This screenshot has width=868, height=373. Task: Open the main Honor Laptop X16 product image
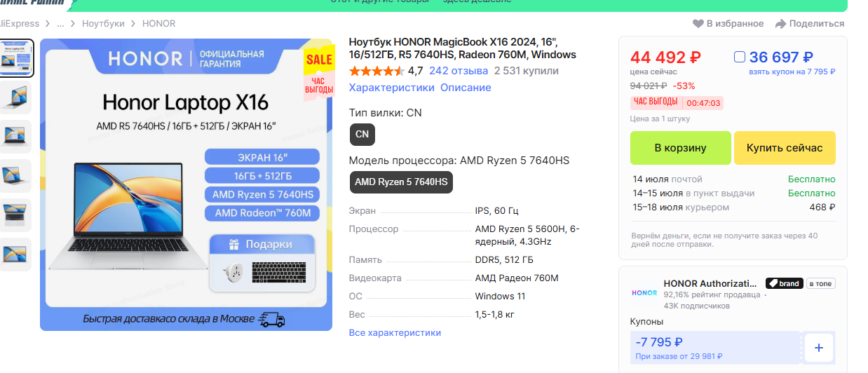[186, 184]
